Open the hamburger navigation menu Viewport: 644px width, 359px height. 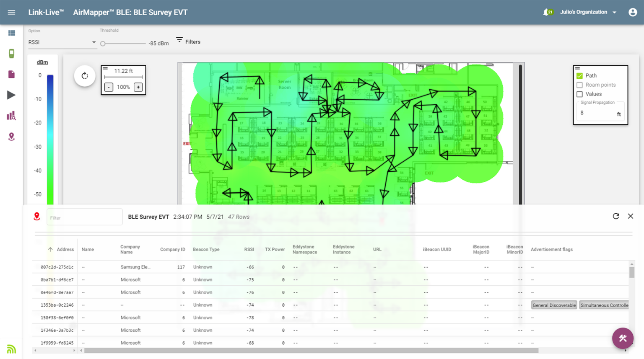click(x=11, y=12)
